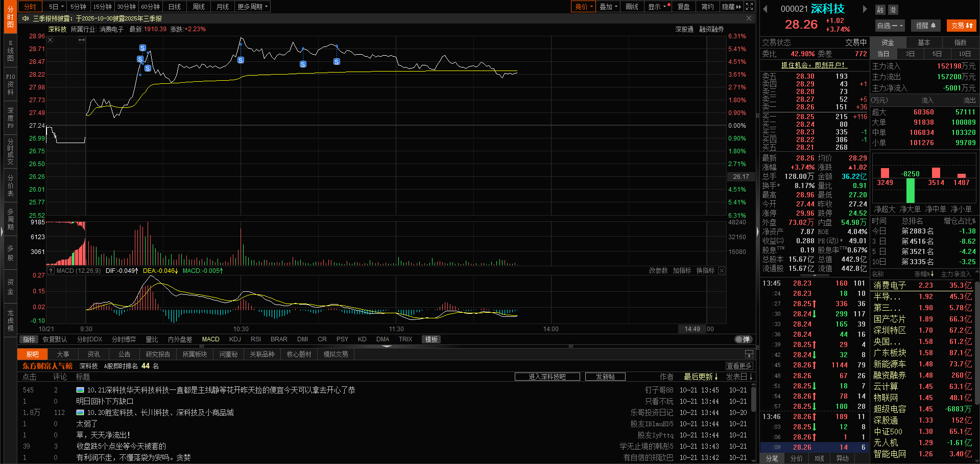Open the 叠加 overlay dropdown
The width and height of the screenshot is (980, 464).
pos(608,7)
